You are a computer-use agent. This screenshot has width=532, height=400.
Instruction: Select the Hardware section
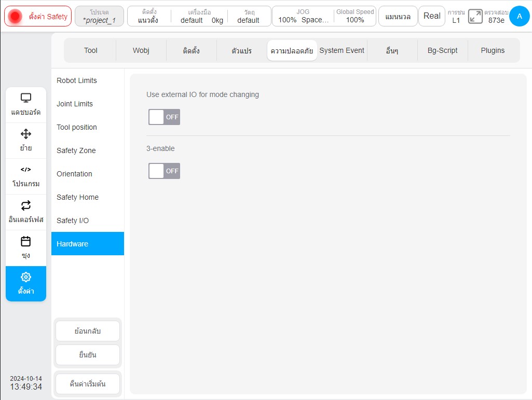88,244
